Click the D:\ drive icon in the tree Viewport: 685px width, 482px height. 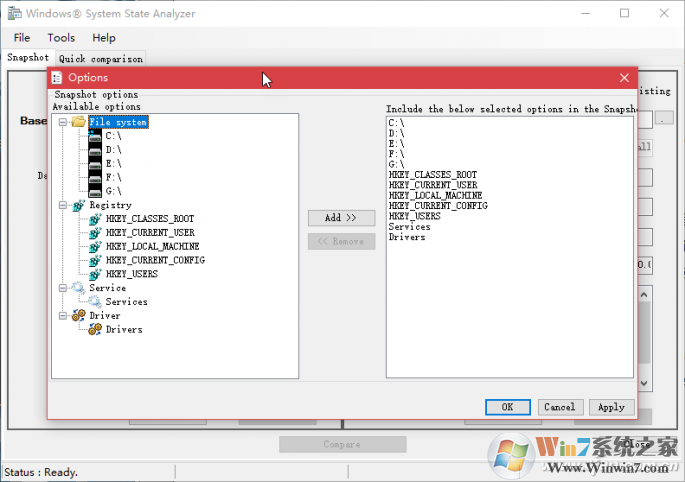click(x=95, y=150)
